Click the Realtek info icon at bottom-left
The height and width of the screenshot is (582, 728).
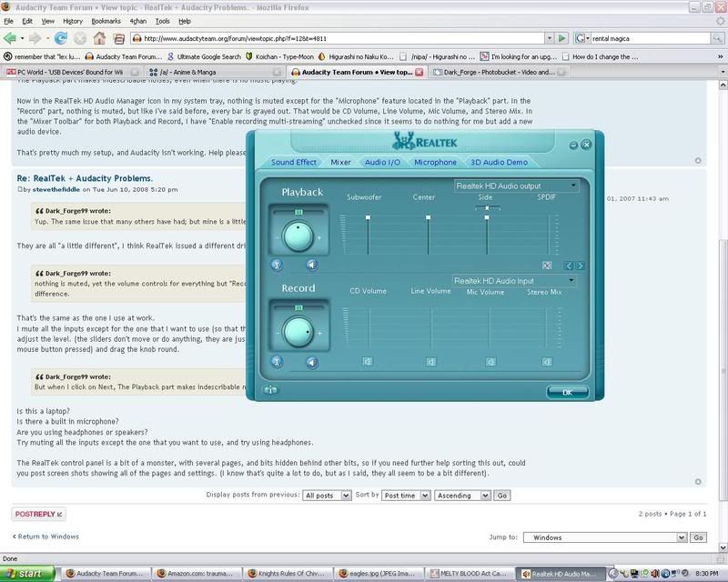tap(270, 390)
